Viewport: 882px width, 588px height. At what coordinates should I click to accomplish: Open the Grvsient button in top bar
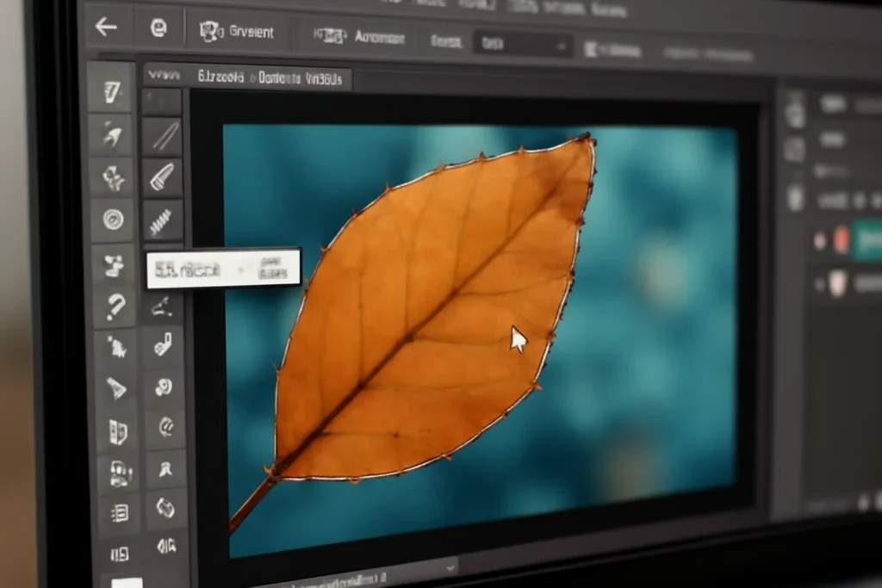coord(237,32)
